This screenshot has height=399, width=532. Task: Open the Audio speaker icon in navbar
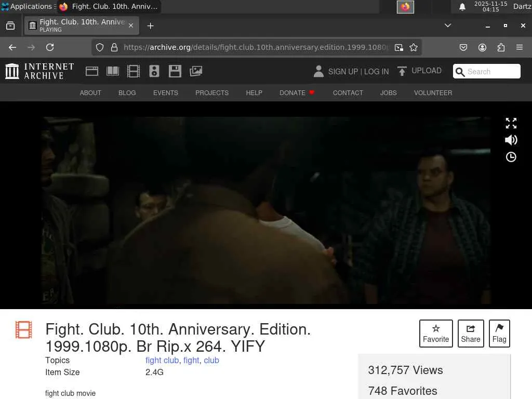154,71
